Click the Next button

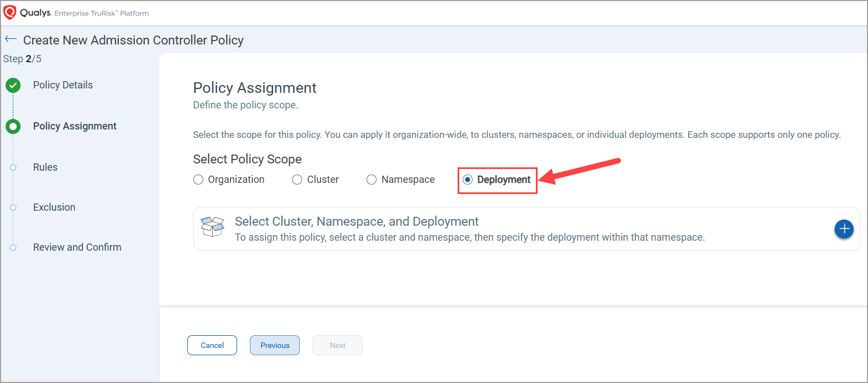coord(338,345)
